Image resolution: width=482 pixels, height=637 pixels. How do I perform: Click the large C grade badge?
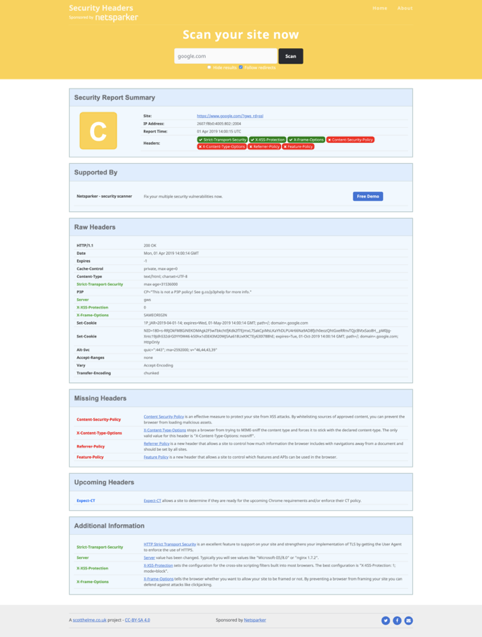[x=98, y=131]
